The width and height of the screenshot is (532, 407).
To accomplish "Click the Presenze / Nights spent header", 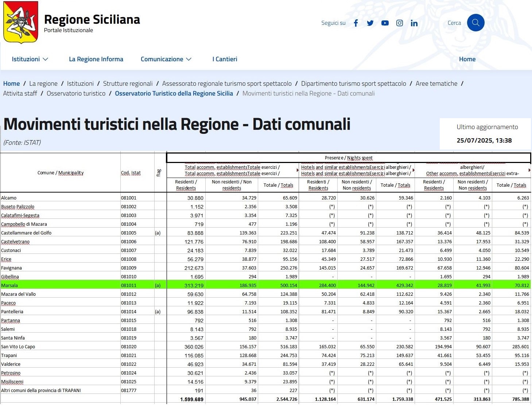I will coord(348,158).
